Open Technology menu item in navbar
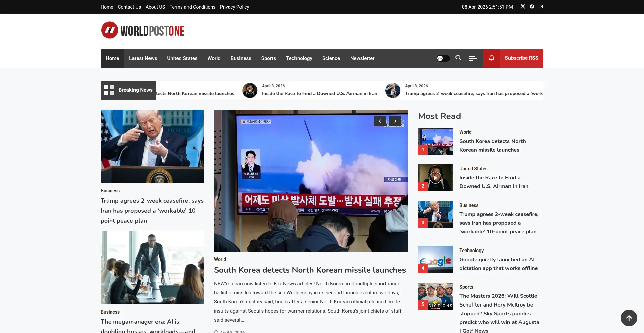The height and width of the screenshot is (333, 644). 299,58
